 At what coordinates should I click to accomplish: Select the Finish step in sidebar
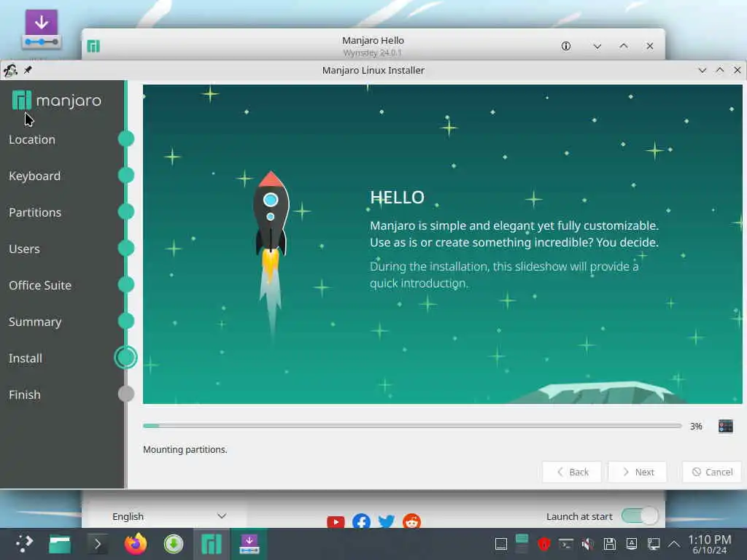[24, 394]
